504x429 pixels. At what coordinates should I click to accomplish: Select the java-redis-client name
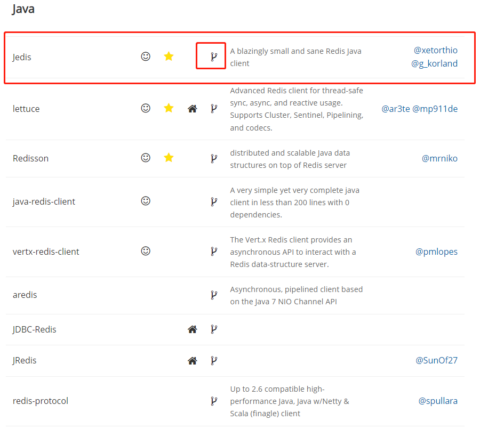tap(44, 201)
